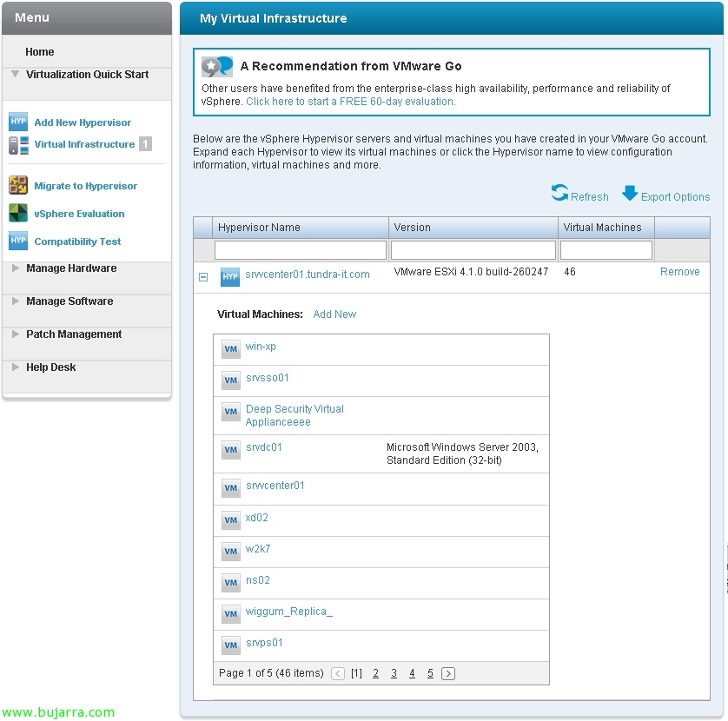Click the HYP icon beside srvvcenter01.tundra-it.com
The image size is (728, 721).
230,277
